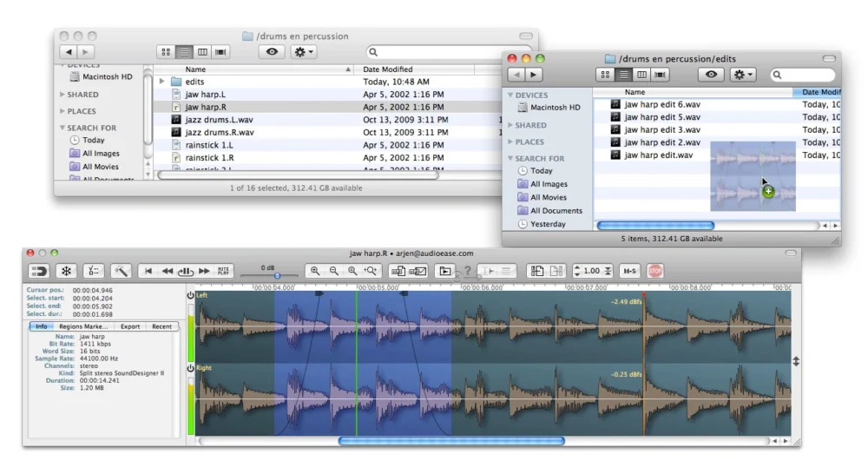Click the fast-forward transport button
The image size is (868, 474).
click(204, 271)
